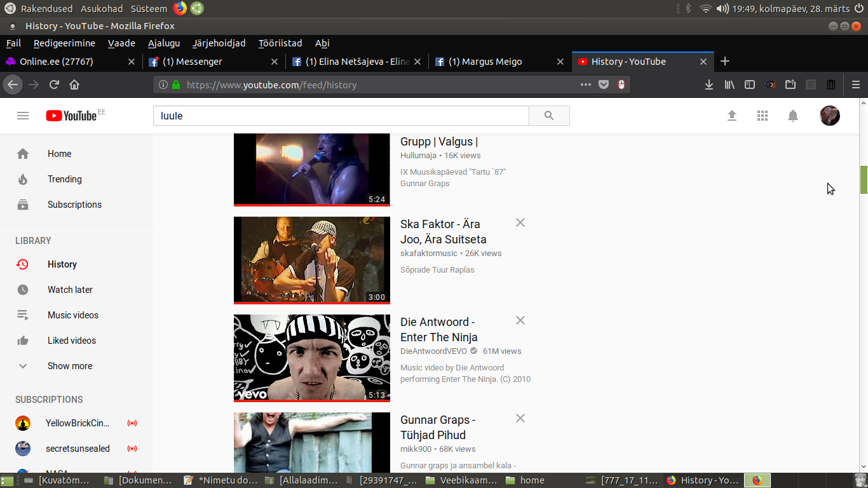Close the Messenger tab
This screenshot has height=488, width=868.
tap(275, 62)
